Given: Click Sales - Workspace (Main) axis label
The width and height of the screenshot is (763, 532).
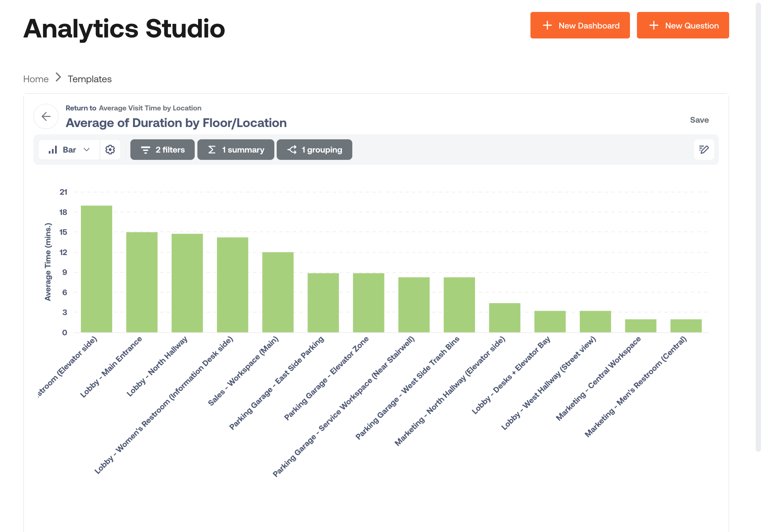Looking at the screenshot, I should (x=243, y=371).
